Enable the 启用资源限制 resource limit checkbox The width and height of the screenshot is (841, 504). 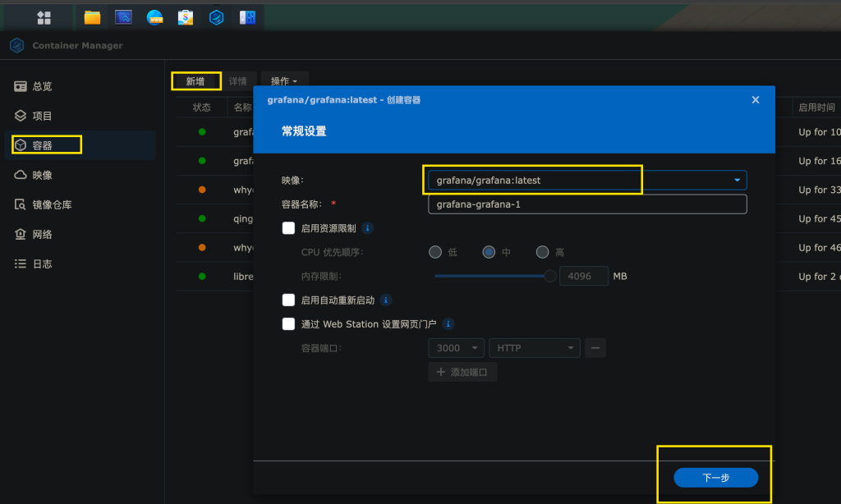288,227
